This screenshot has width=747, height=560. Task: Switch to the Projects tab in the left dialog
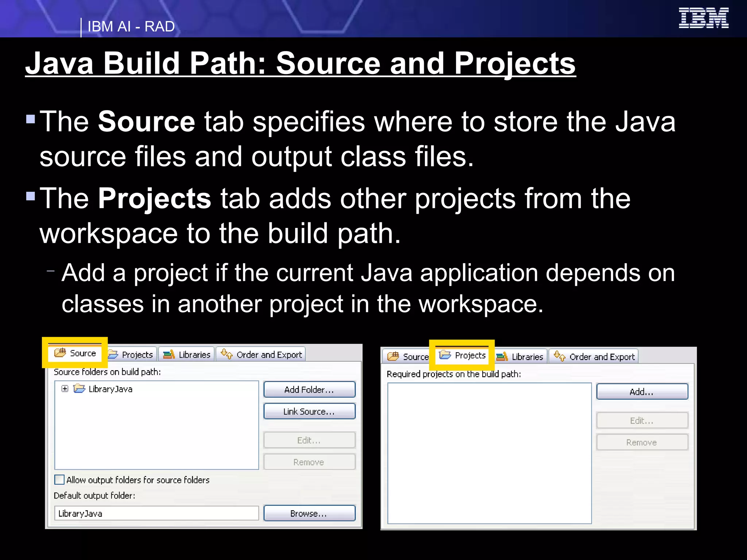point(131,354)
